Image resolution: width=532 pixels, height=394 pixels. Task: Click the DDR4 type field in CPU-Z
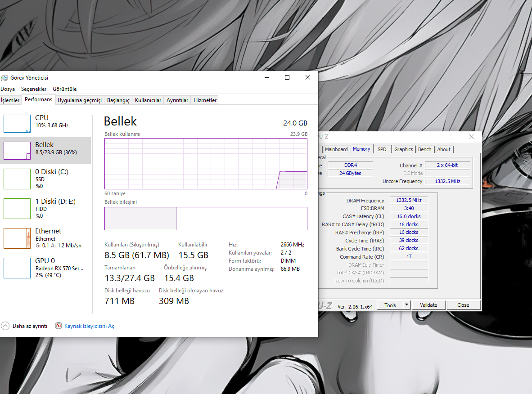(x=351, y=165)
